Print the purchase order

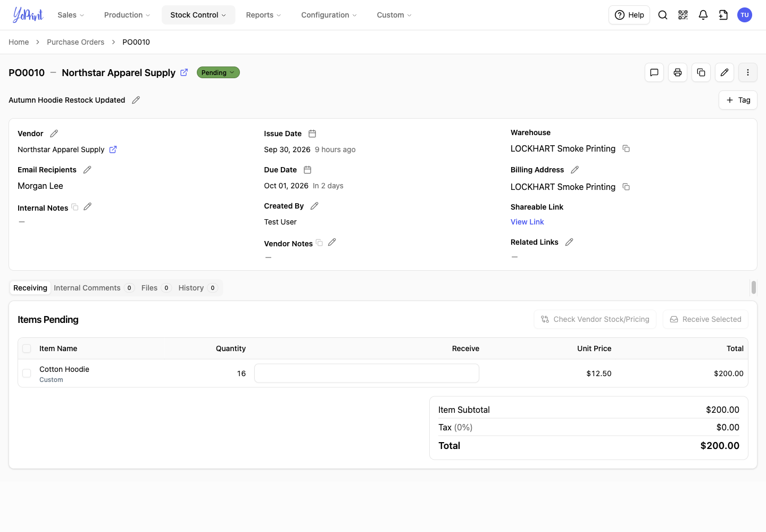coord(678,72)
